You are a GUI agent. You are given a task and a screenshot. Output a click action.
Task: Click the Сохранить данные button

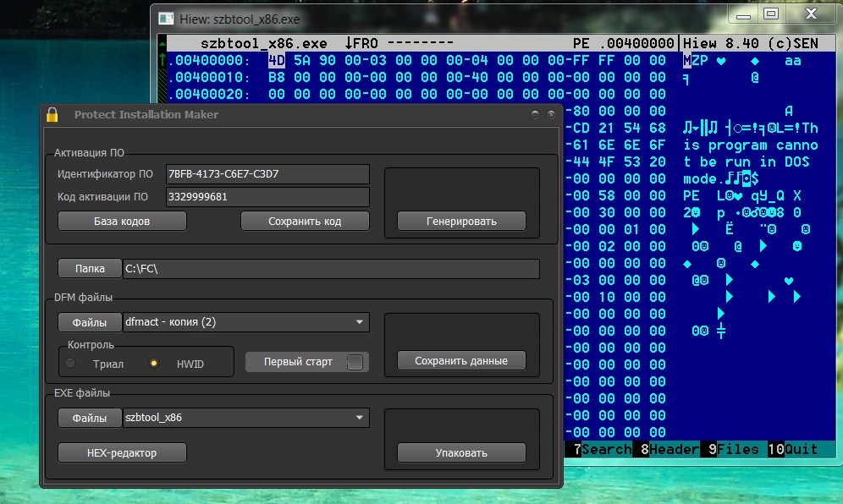[x=461, y=360]
